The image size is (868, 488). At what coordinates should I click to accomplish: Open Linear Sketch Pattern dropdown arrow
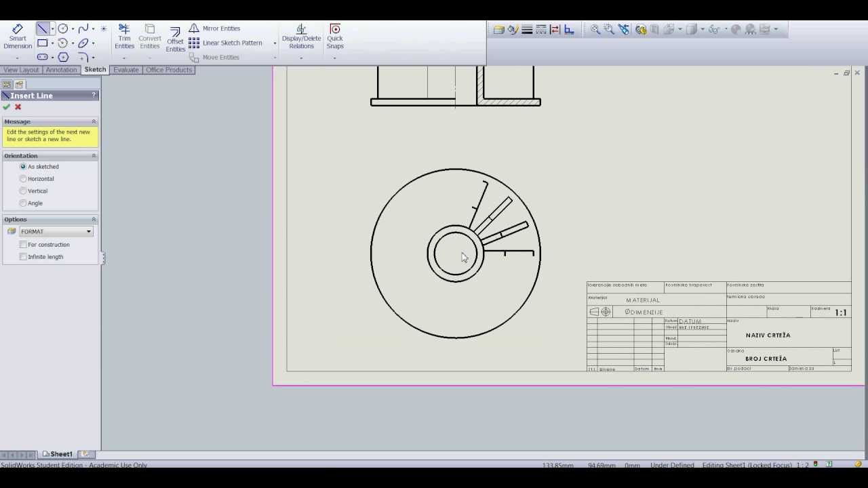(x=275, y=43)
